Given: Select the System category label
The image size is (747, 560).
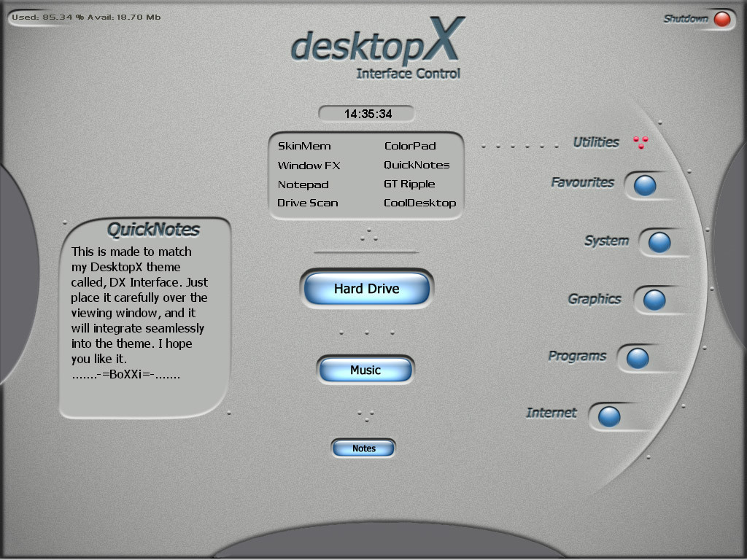Looking at the screenshot, I should (x=606, y=241).
